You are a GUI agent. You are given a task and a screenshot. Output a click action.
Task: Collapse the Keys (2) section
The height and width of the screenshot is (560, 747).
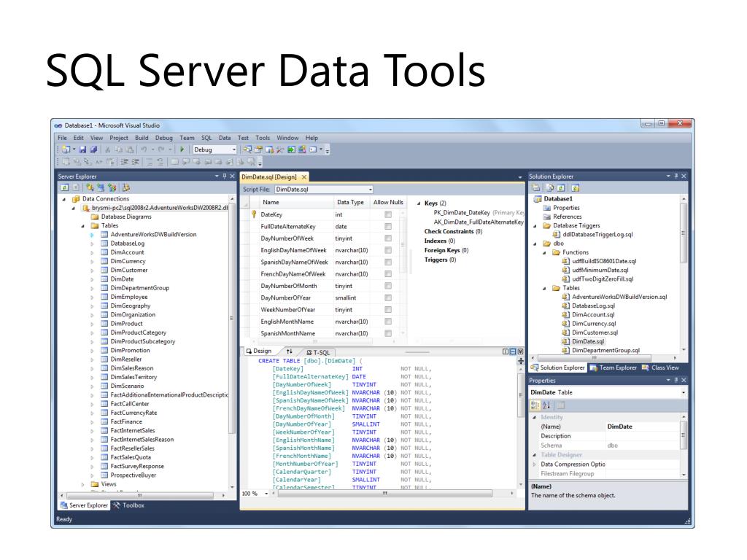[419, 203]
